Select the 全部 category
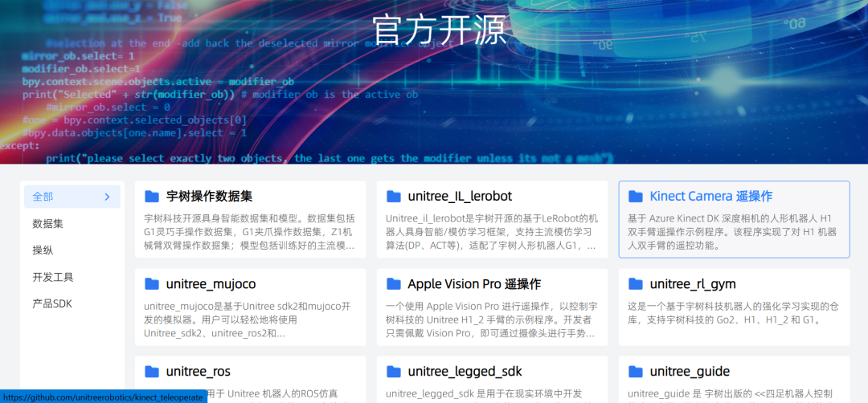 click(x=72, y=197)
